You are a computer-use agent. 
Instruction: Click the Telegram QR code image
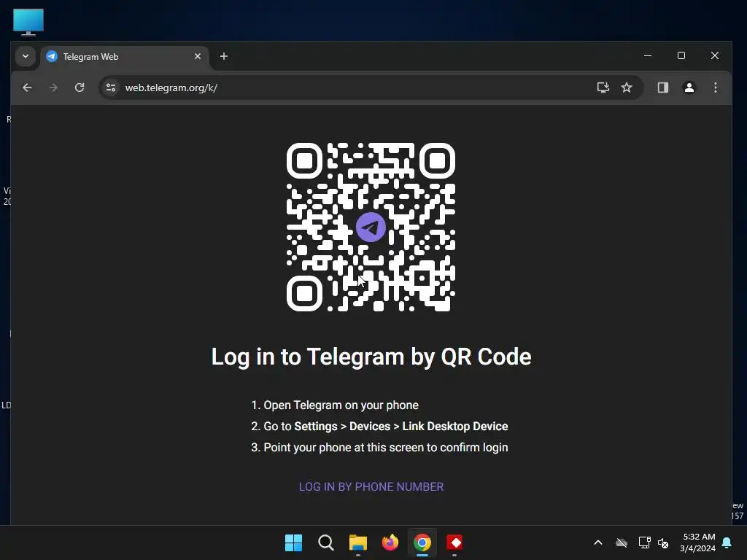pos(371,227)
